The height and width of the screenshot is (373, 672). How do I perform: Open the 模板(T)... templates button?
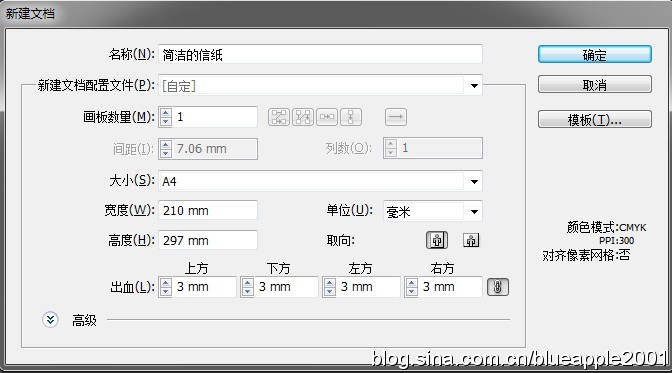tap(595, 119)
